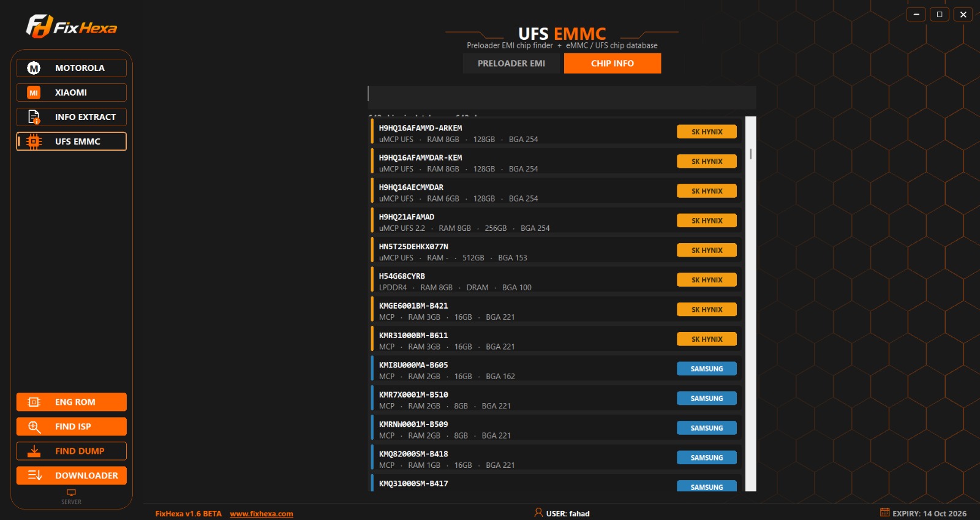
Task: Click the Info Extract document icon
Action: (34, 117)
